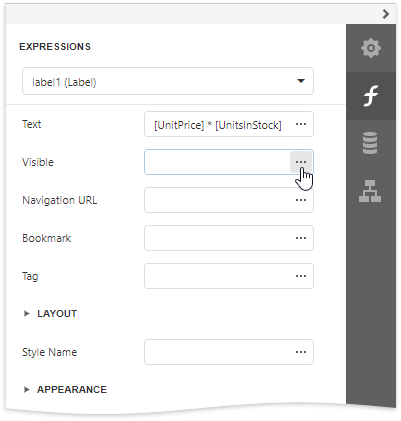The image size is (401, 421).
Task: Click the Text property label
Action: [31, 124]
